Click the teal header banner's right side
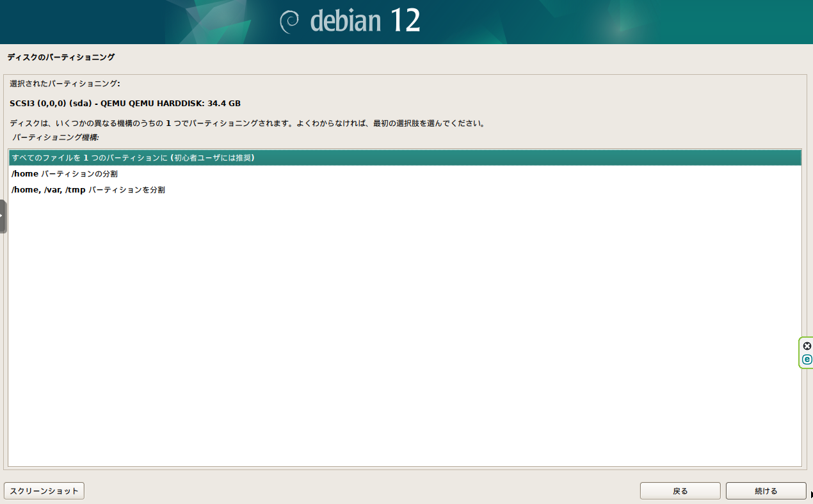 [704, 22]
